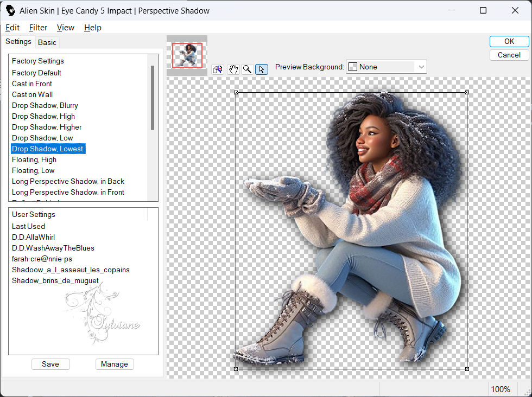The width and height of the screenshot is (532, 397).
Task: Select Long Perspective Shadow, in Back preset
Action: (68, 181)
